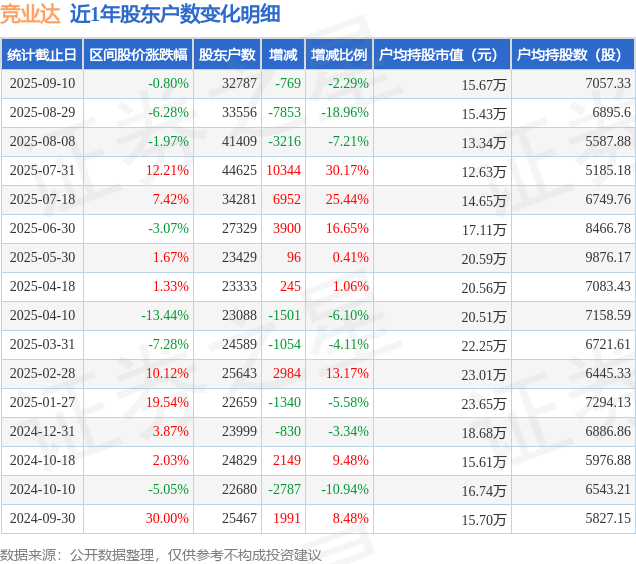Click shares per holder 9876.17

click(x=608, y=257)
